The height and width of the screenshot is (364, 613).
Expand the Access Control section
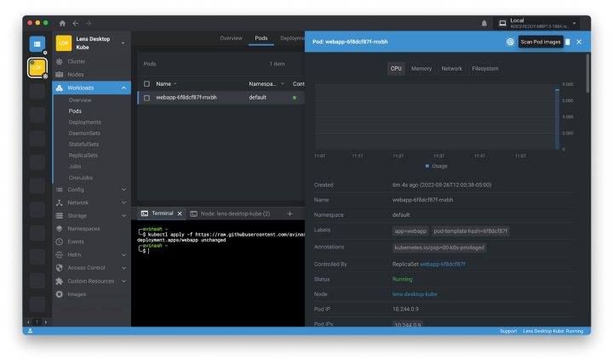tap(124, 268)
